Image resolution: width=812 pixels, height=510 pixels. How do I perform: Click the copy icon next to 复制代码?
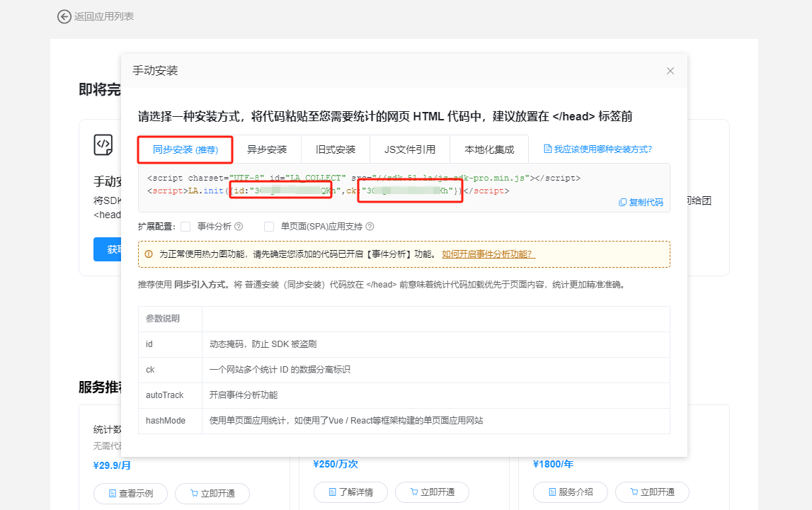coord(622,202)
